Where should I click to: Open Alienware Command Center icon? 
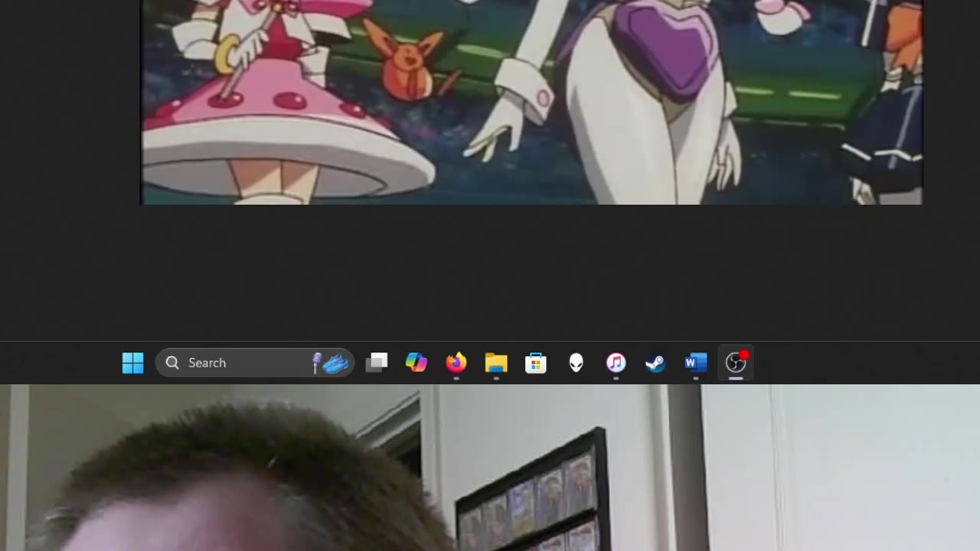tap(576, 363)
